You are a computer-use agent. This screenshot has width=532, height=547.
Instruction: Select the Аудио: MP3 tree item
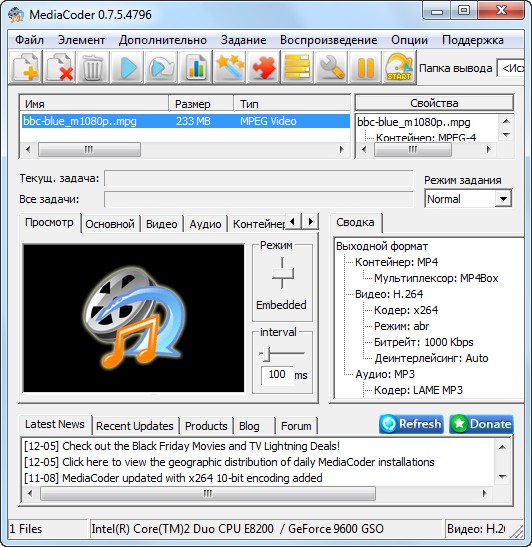point(385,374)
